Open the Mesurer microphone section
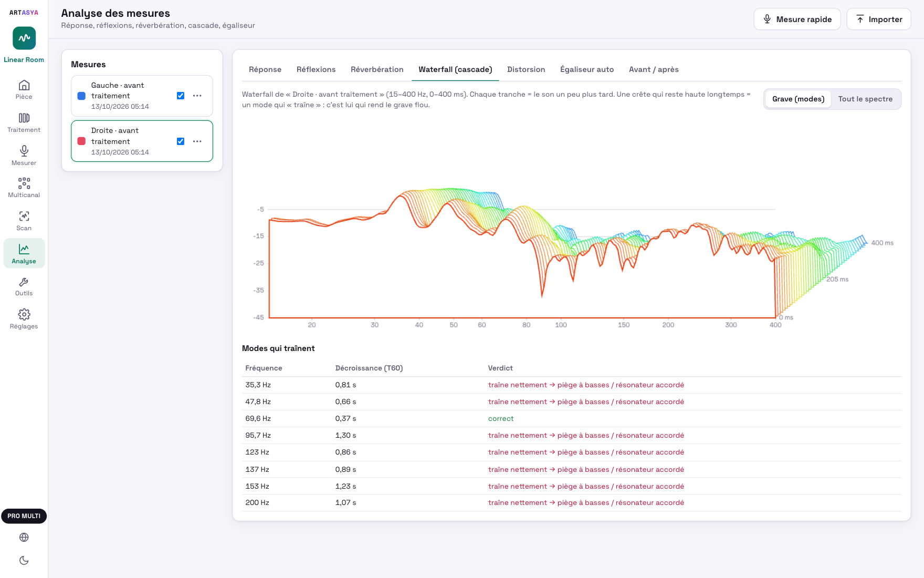The height and width of the screenshot is (578, 924). coord(24,156)
